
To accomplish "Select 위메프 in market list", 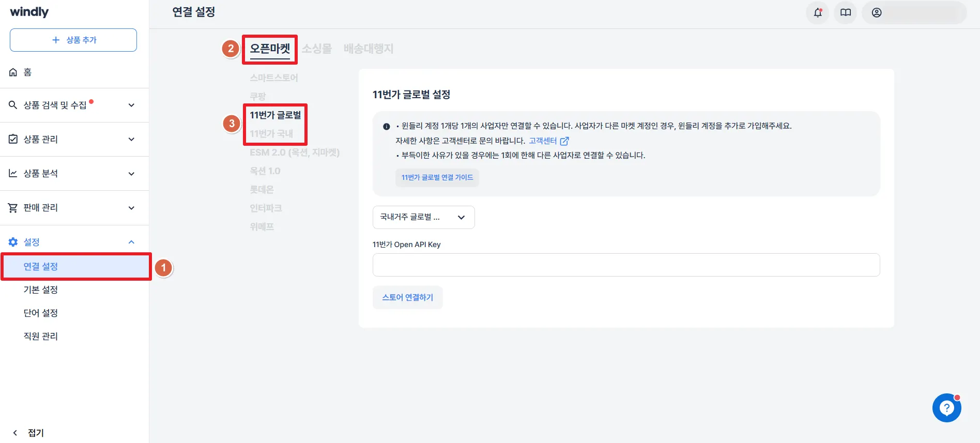I will (x=262, y=226).
